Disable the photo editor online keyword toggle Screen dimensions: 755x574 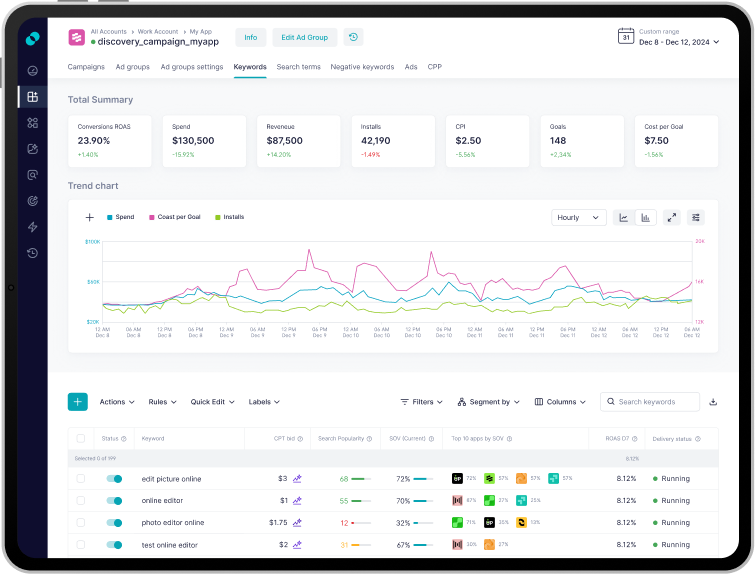[x=114, y=523]
